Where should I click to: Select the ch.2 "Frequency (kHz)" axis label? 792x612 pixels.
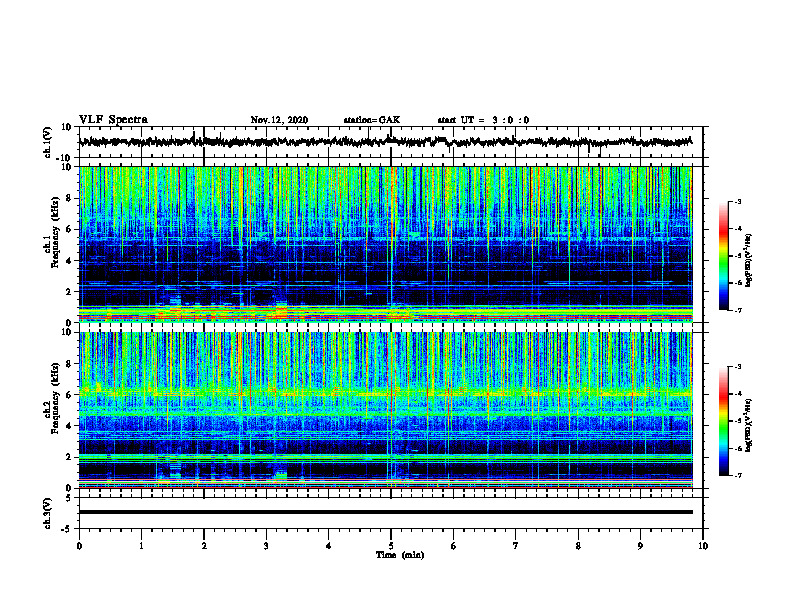pyautogui.click(x=55, y=398)
